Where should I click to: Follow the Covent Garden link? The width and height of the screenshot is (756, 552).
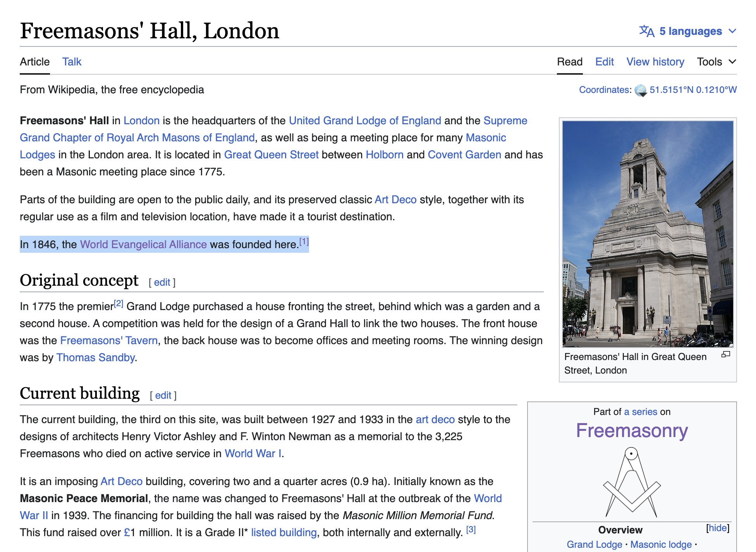click(x=464, y=154)
